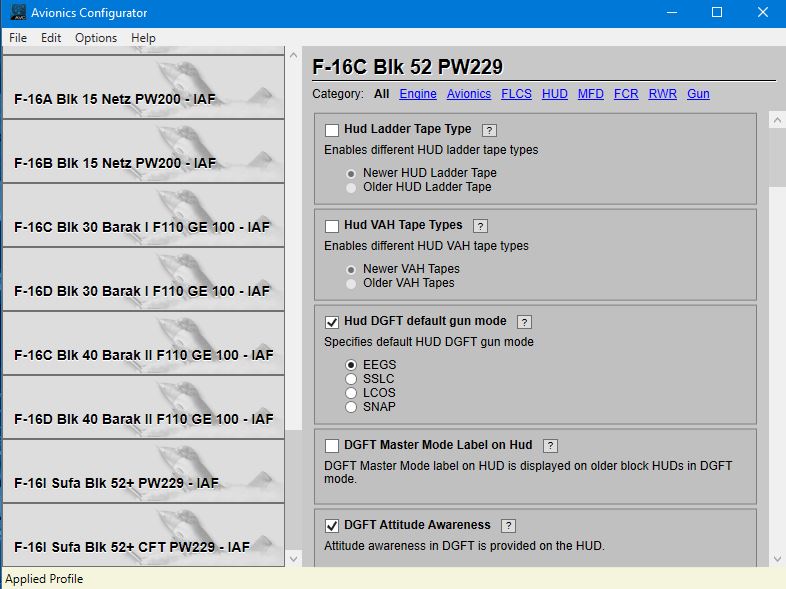The image size is (786, 589).
Task: Click settings panel scrollbar up arrow
Action: (776, 120)
